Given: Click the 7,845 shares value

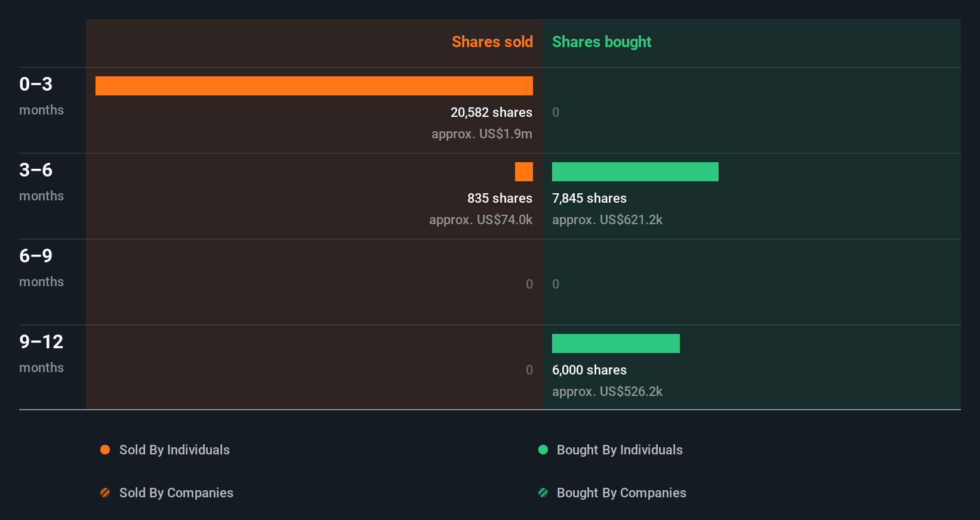Looking at the screenshot, I should click(589, 198).
